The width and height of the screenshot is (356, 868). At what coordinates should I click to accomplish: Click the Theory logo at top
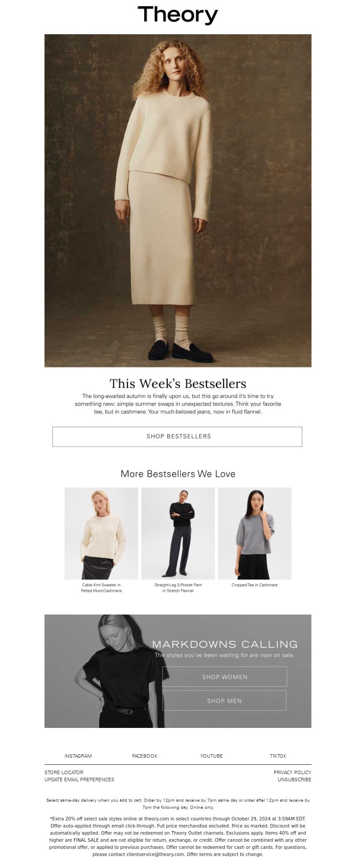[178, 15]
